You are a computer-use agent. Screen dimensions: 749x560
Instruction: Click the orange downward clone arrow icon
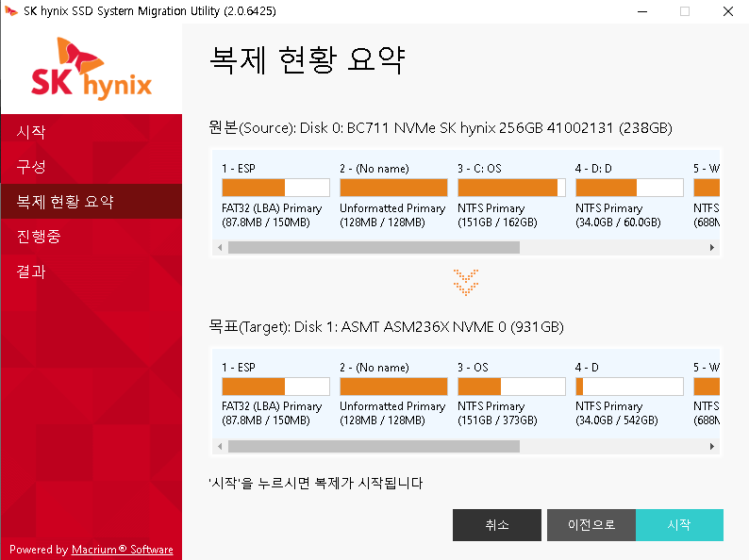tap(466, 282)
